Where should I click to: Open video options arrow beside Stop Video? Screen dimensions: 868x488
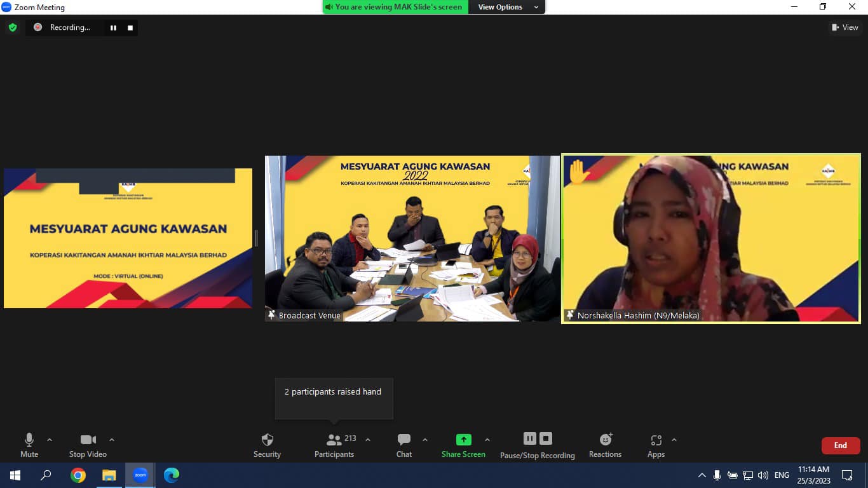(x=112, y=440)
